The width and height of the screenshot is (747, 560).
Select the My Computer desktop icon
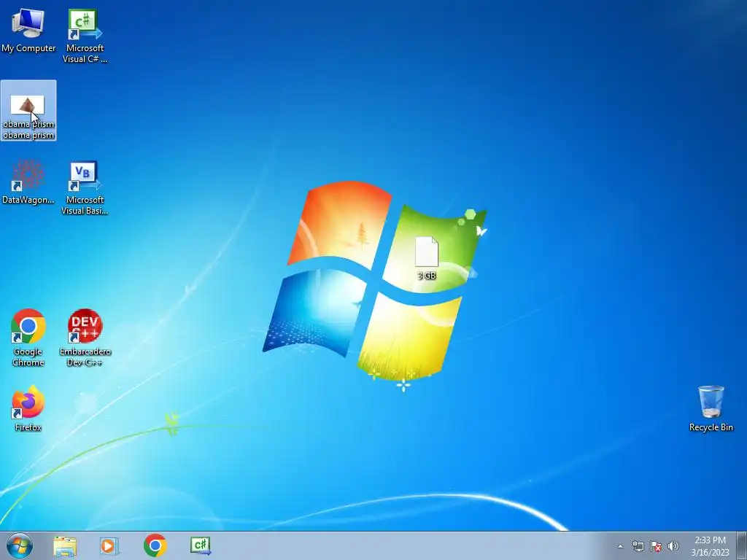[28, 30]
